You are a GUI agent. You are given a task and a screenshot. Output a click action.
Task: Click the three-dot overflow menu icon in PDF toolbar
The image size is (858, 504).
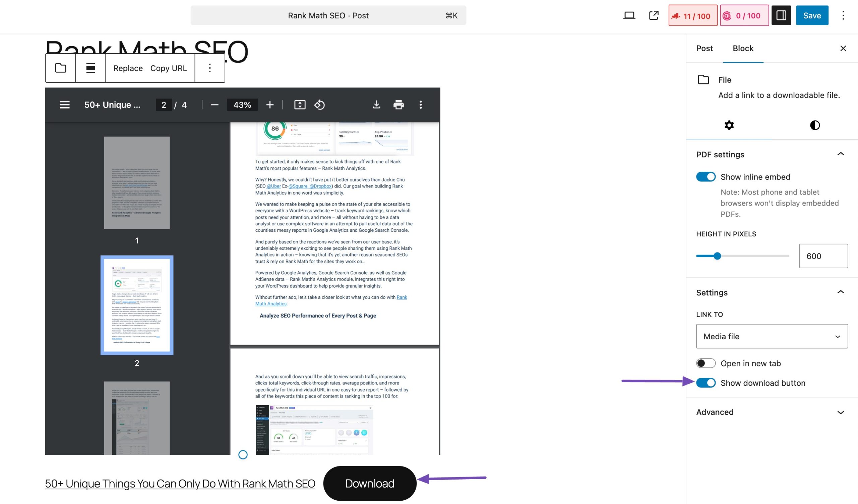pyautogui.click(x=421, y=104)
